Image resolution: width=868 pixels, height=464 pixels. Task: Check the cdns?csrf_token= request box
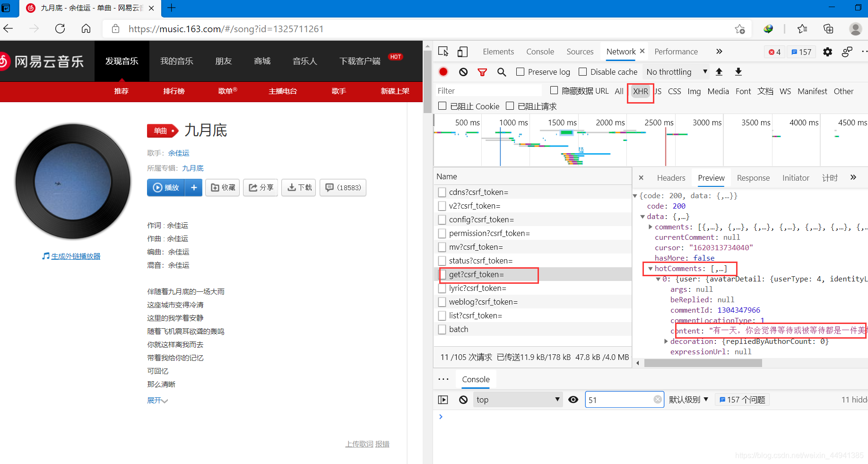(x=442, y=192)
